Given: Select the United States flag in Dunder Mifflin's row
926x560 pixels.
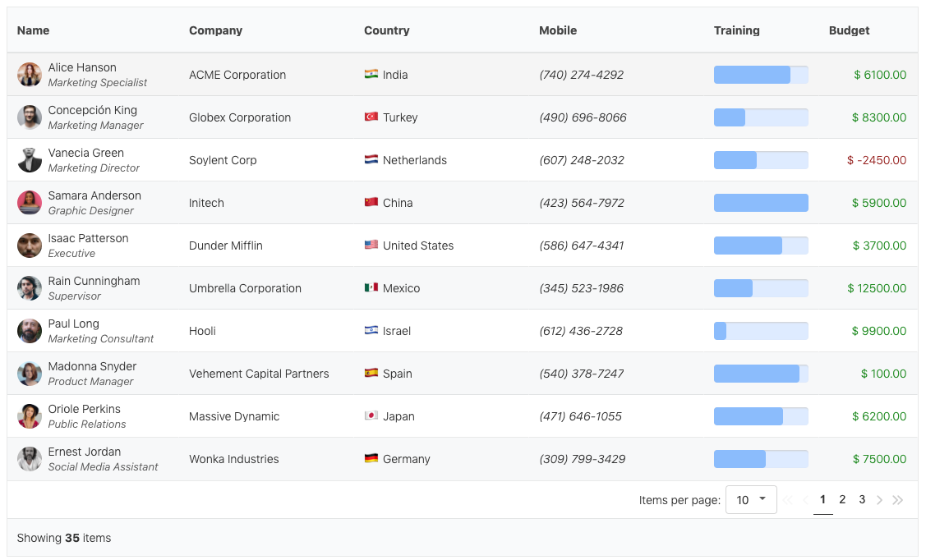Looking at the screenshot, I should tap(371, 246).
